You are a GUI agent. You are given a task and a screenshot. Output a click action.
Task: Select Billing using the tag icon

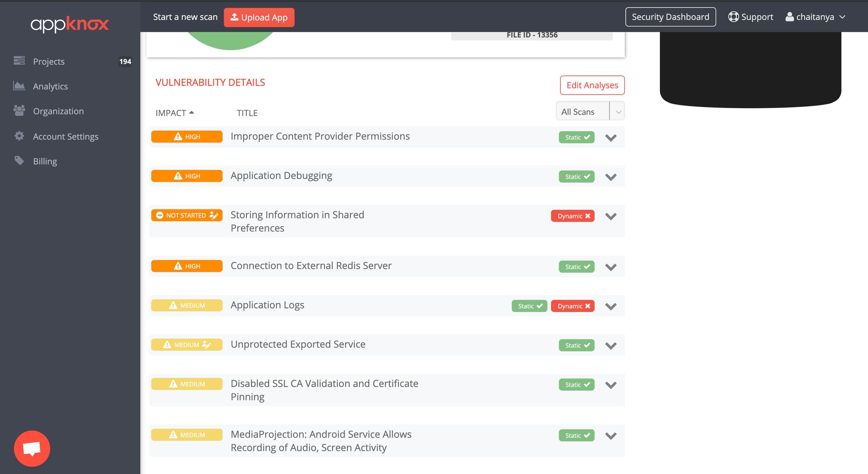[x=45, y=161]
